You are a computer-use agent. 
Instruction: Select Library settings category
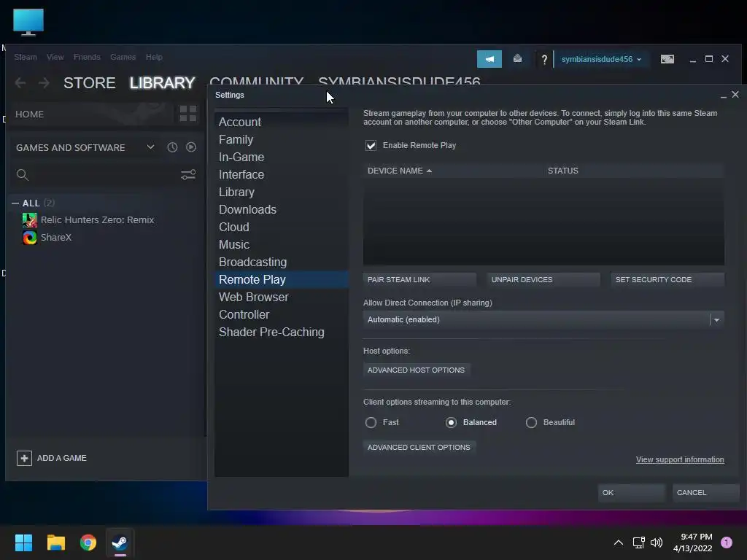point(282,192)
